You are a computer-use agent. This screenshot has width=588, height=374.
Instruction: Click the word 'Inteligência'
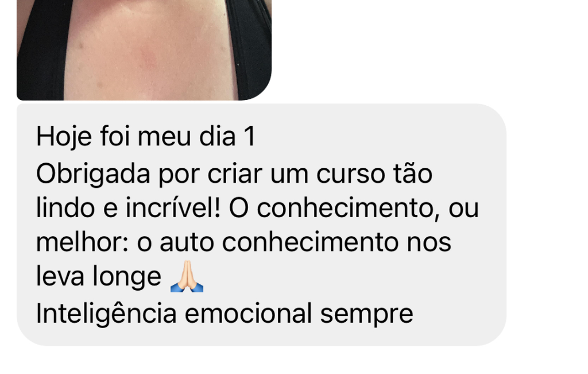point(106,314)
